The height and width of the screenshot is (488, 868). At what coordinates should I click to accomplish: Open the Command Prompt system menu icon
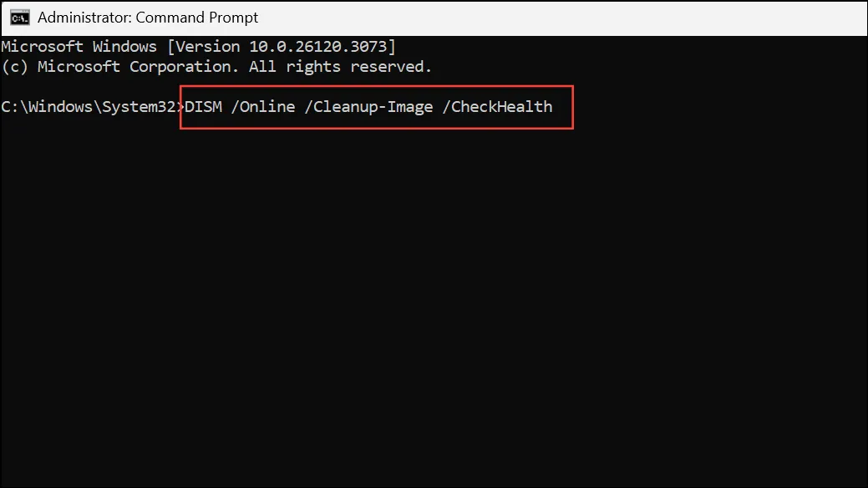point(19,18)
